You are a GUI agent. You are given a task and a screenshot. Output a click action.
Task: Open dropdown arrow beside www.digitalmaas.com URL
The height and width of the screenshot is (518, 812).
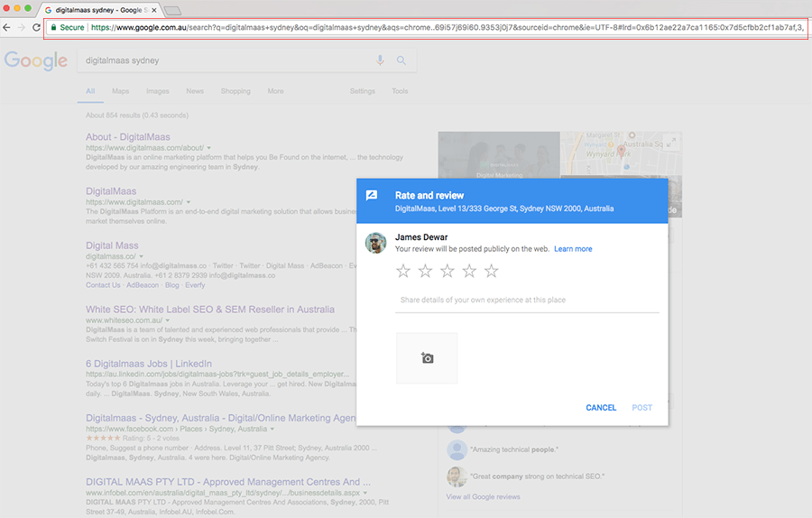[189, 202]
